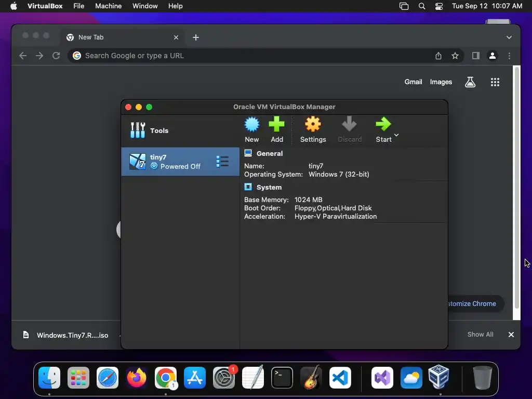Click the share icon in Chrome address bar

438,56
